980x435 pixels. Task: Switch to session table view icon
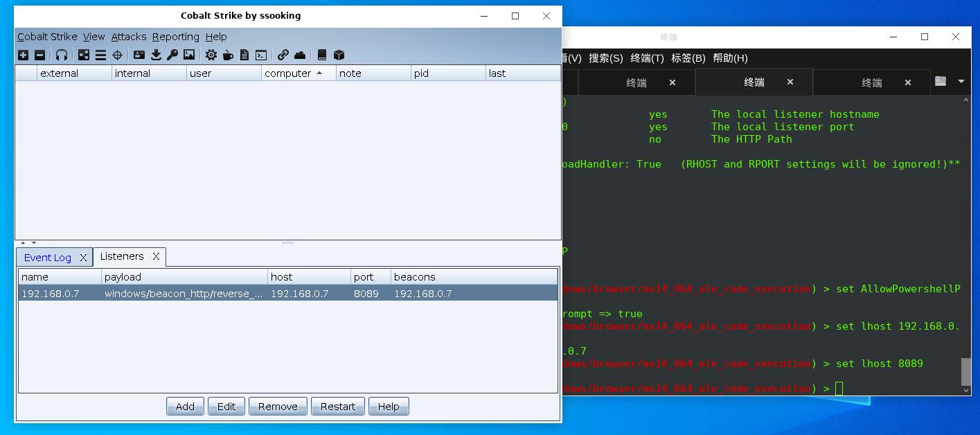pyautogui.click(x=100, y=55)
